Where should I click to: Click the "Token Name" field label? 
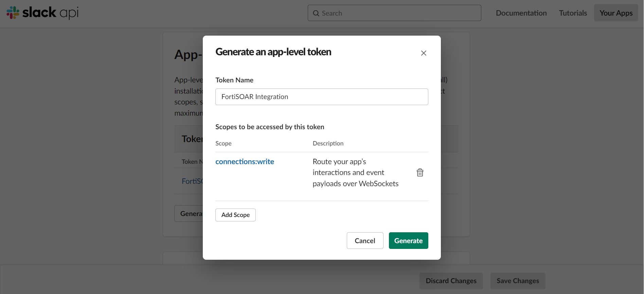coord(234,80)
